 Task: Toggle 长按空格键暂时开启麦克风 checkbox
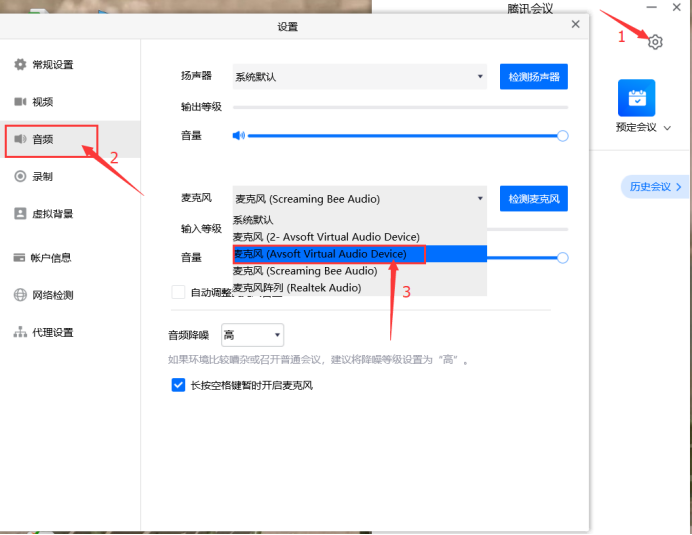coord(178,385)
